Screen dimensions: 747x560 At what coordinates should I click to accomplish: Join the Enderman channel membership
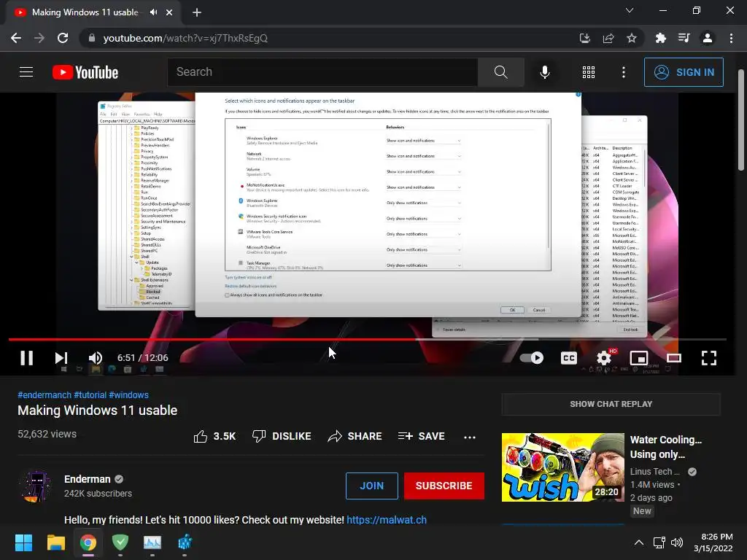pos(371,486)
